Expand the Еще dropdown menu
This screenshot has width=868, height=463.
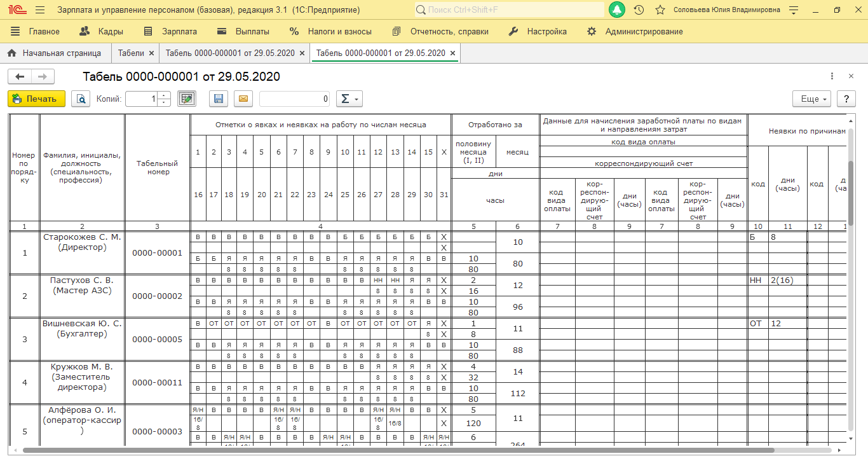pos(811,99)
